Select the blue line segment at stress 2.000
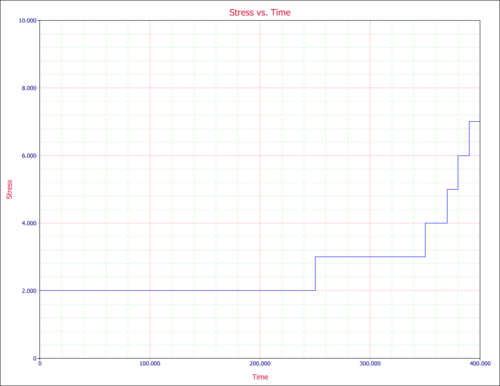 tap(177, 290)
